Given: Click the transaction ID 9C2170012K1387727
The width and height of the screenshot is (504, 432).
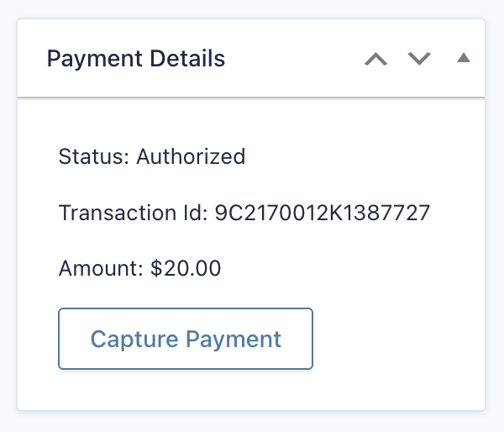Looking at the screenshot, I should coord(323,213).
